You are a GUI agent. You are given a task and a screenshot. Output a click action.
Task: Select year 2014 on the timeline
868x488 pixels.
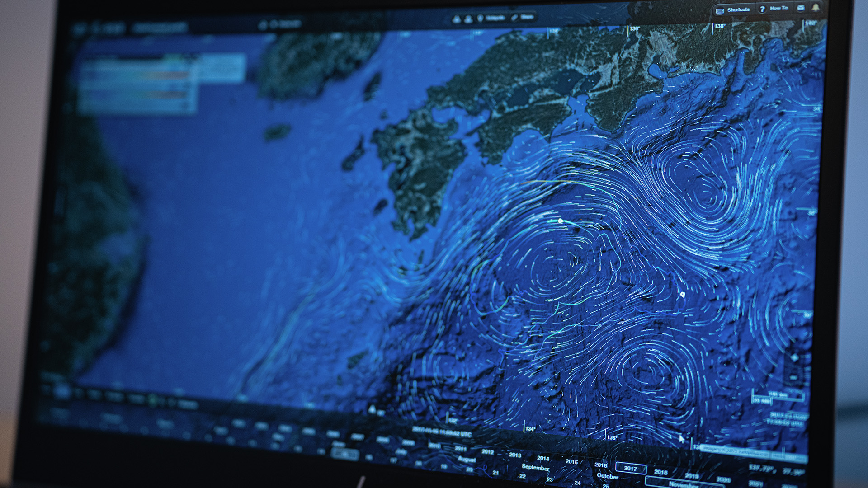tap(543, 458)
